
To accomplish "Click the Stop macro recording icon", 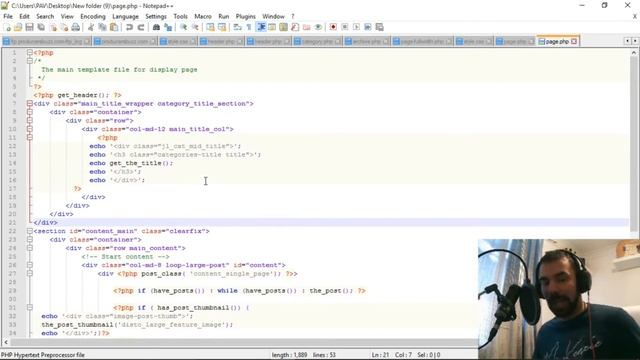I will (344, 27).
